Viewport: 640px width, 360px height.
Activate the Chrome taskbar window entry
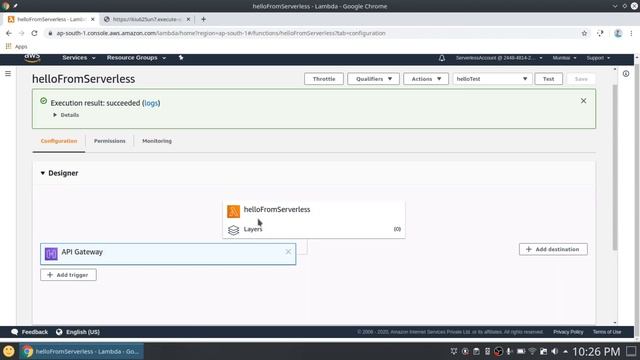[81, 351]
